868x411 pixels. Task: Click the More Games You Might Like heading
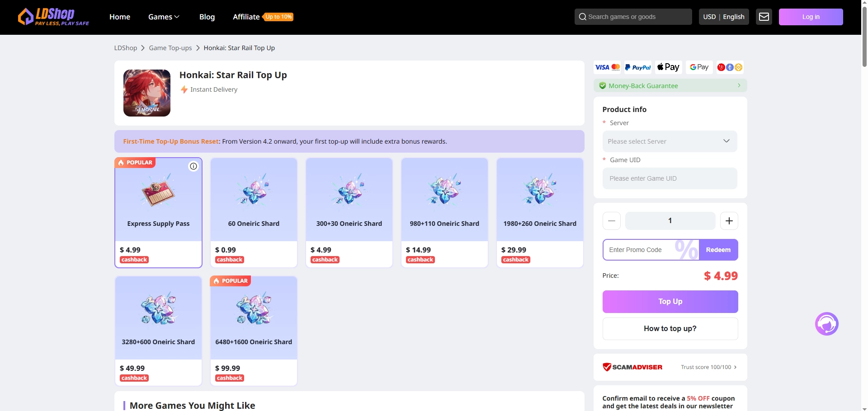[x=193, y=406]
